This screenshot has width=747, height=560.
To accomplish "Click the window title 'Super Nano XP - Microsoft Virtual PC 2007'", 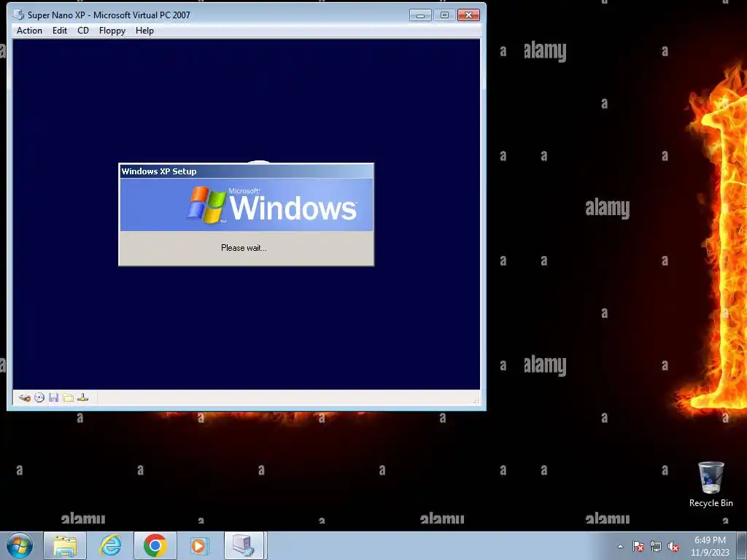I will point(109,15).
